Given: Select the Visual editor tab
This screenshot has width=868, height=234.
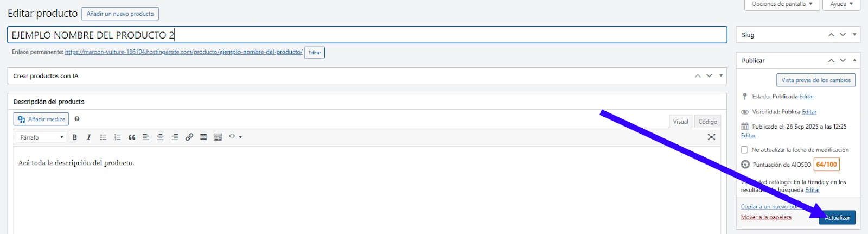Looking at the screenshot, I should coord(680,122).
